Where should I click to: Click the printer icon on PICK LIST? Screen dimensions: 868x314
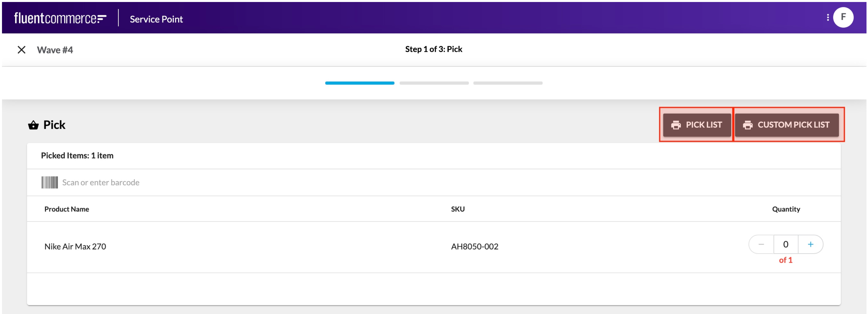(676, 125)
